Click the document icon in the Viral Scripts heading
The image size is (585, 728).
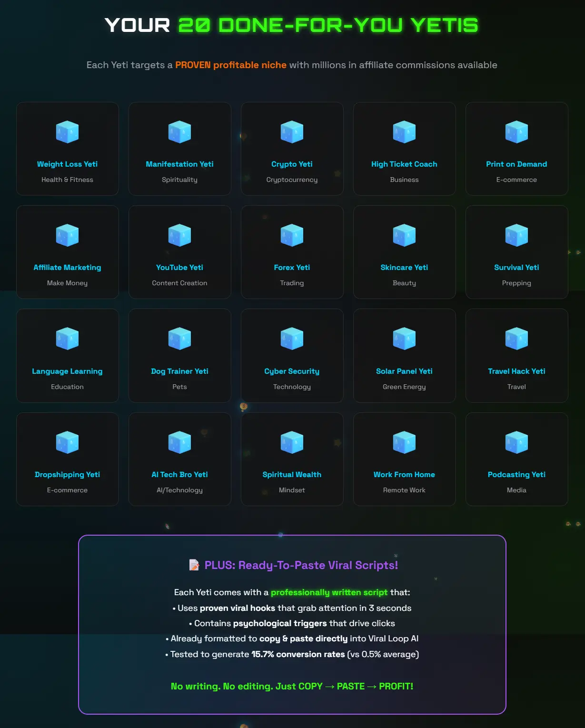pyautogui.click(x=192, y=565)
